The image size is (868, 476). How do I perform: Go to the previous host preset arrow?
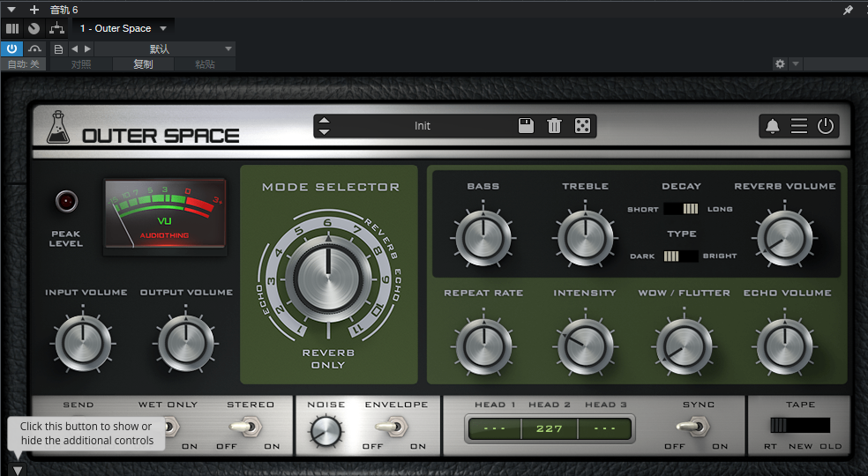(74, 49)
